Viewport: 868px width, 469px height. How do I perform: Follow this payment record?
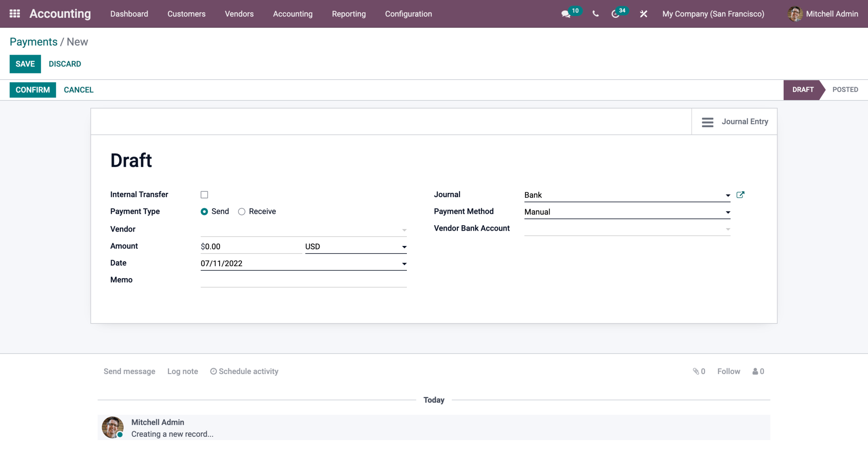729,371
